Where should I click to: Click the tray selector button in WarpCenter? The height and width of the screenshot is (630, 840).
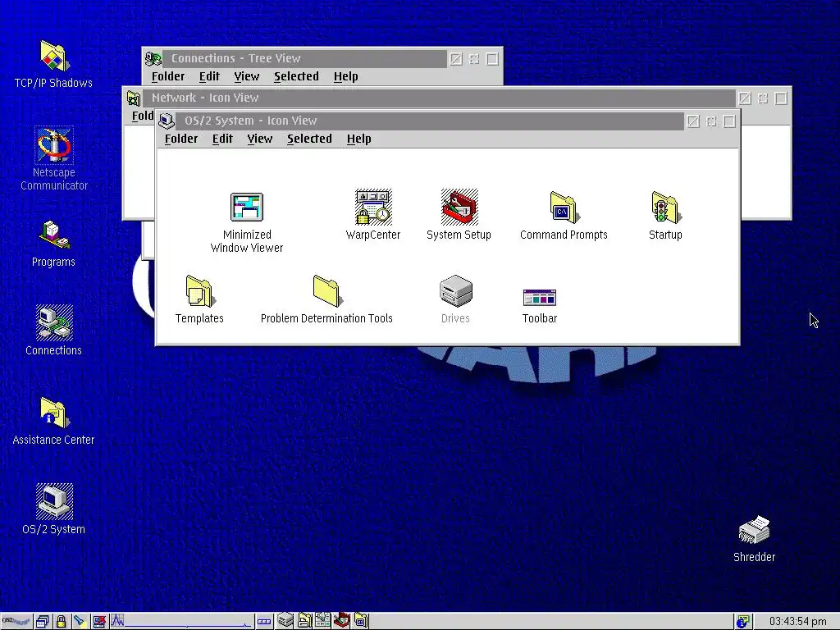click(264, 622)
